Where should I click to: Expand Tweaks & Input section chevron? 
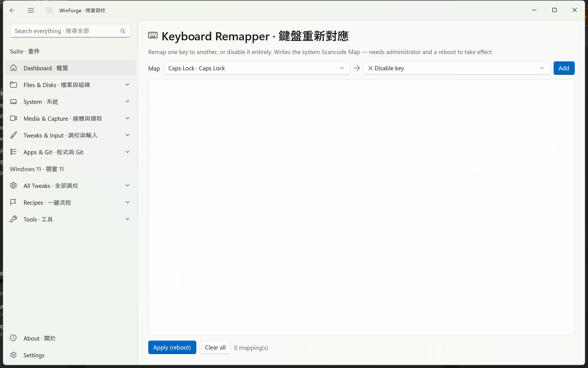click(127, 135)
